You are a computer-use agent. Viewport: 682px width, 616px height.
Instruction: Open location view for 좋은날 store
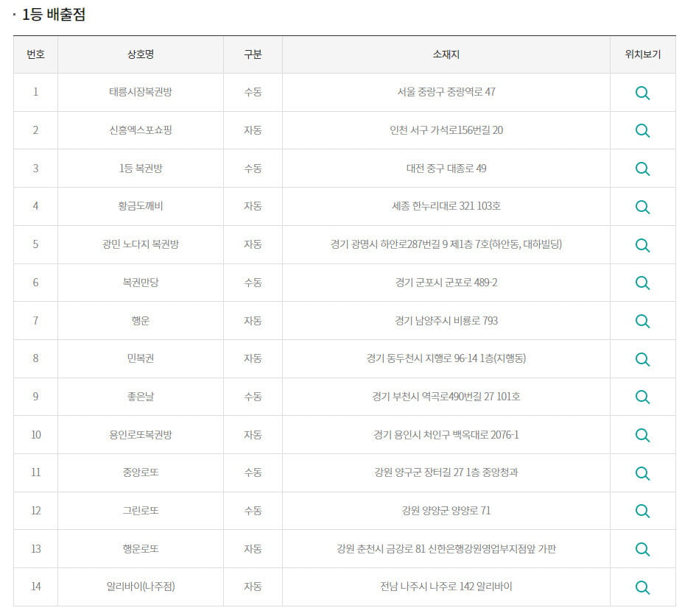[x=642, y=397]
